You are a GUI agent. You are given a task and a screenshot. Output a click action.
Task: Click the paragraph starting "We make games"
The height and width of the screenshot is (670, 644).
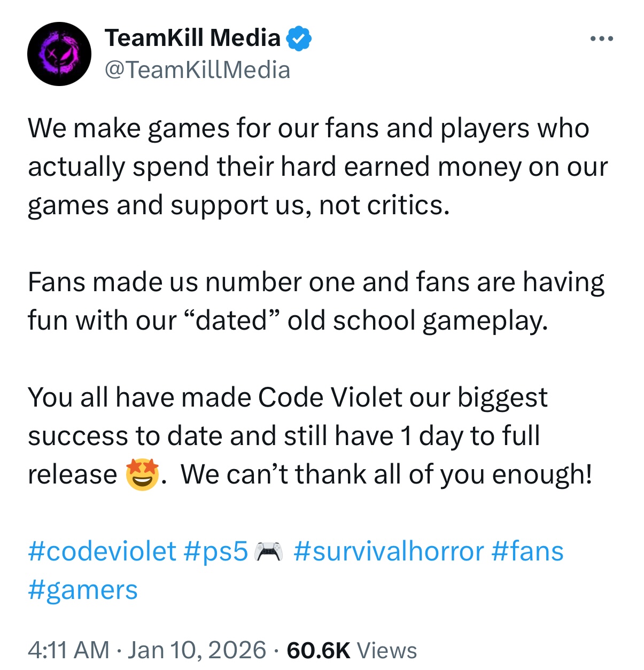[x=317, y=167]
